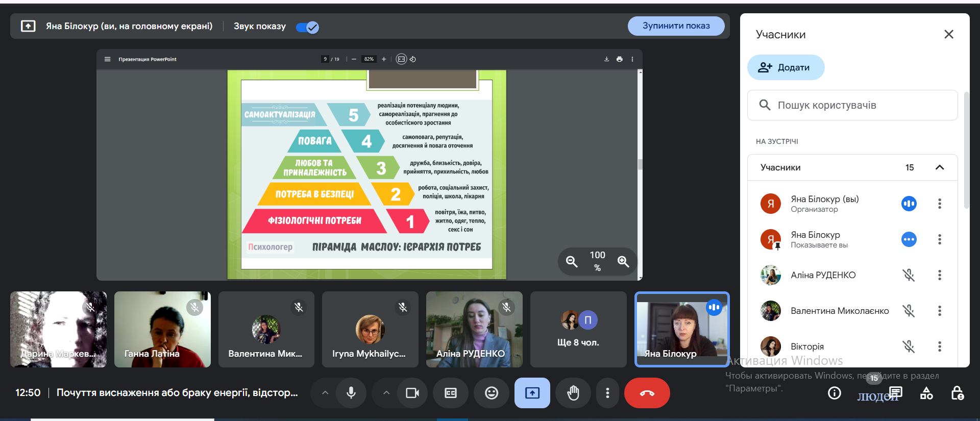Click the participants panel scrollbar
Screen dimensions: 980x421
[x=966, y=150]
